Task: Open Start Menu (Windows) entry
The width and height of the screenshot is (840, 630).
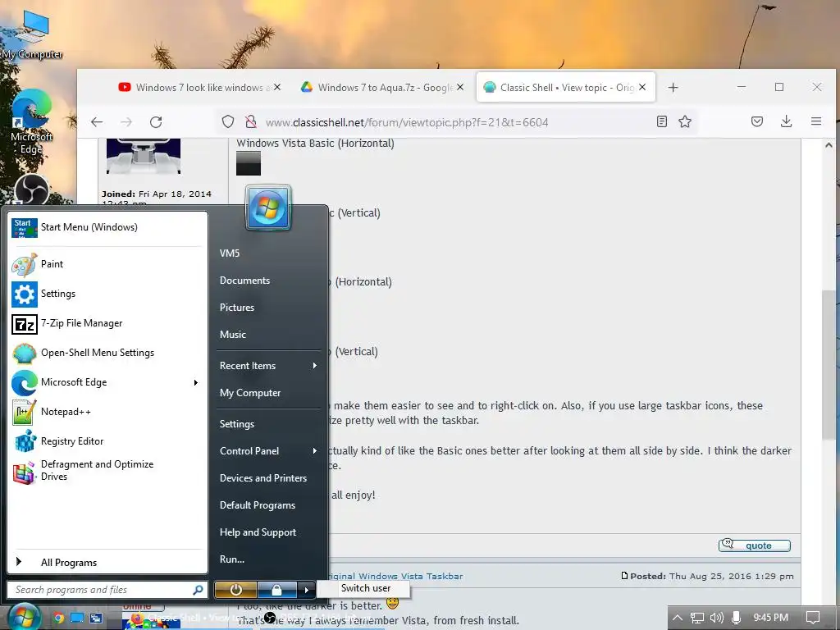Action: pyautogui.click(x=107, y=227)
